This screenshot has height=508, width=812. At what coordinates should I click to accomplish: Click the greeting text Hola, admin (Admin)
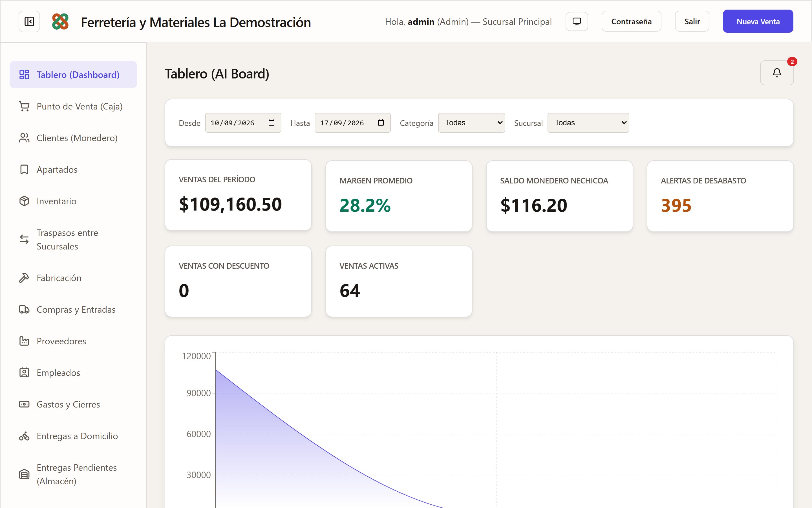(x=427, y=22)
